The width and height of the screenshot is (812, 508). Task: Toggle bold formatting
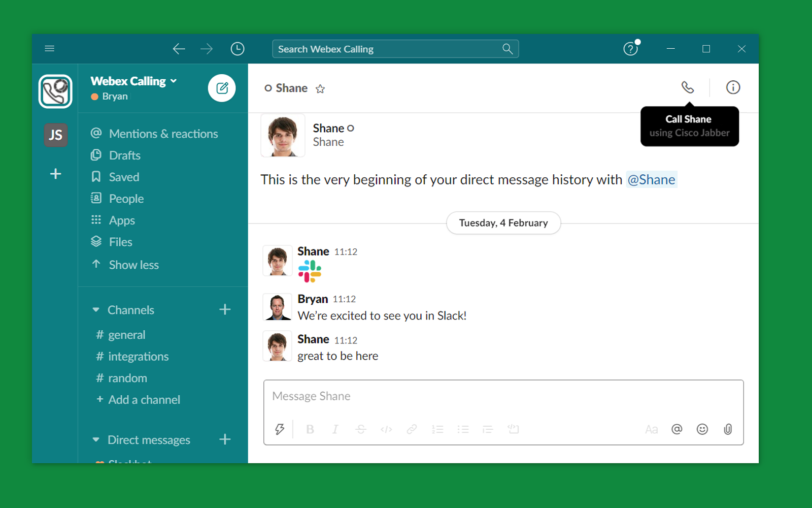click(310, 429)
